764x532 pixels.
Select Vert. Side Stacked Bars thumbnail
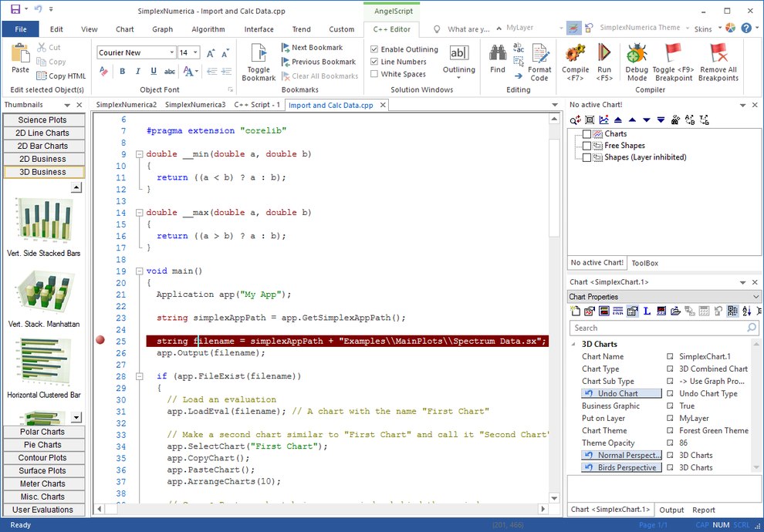(43, 227)
